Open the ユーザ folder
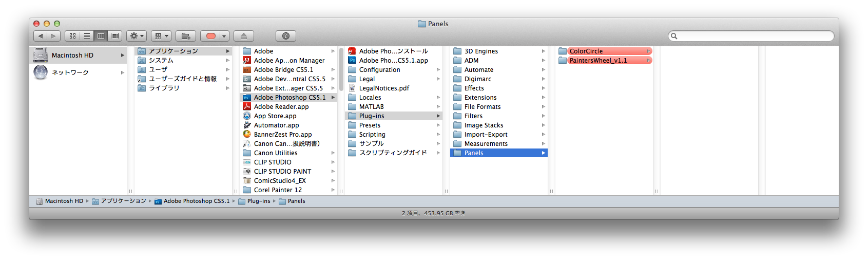The height and width of the screenshot is (260, 868). [x=183, y=69]
